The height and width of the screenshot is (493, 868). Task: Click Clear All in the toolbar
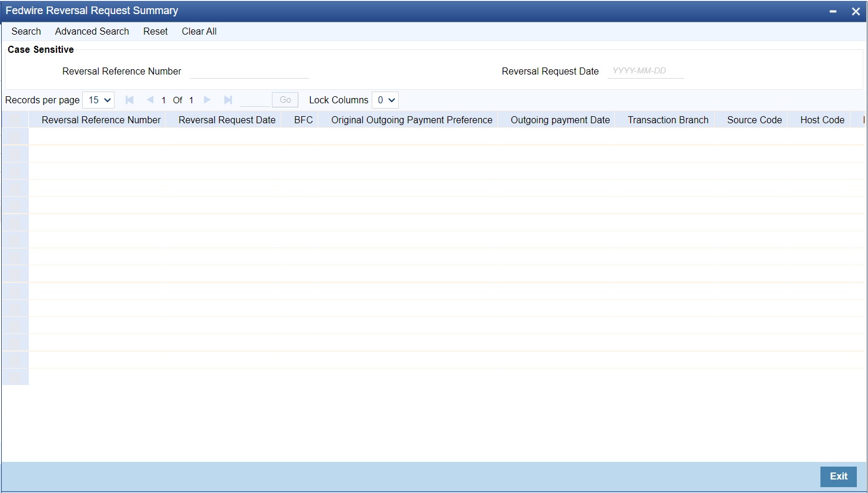(199, 32)
